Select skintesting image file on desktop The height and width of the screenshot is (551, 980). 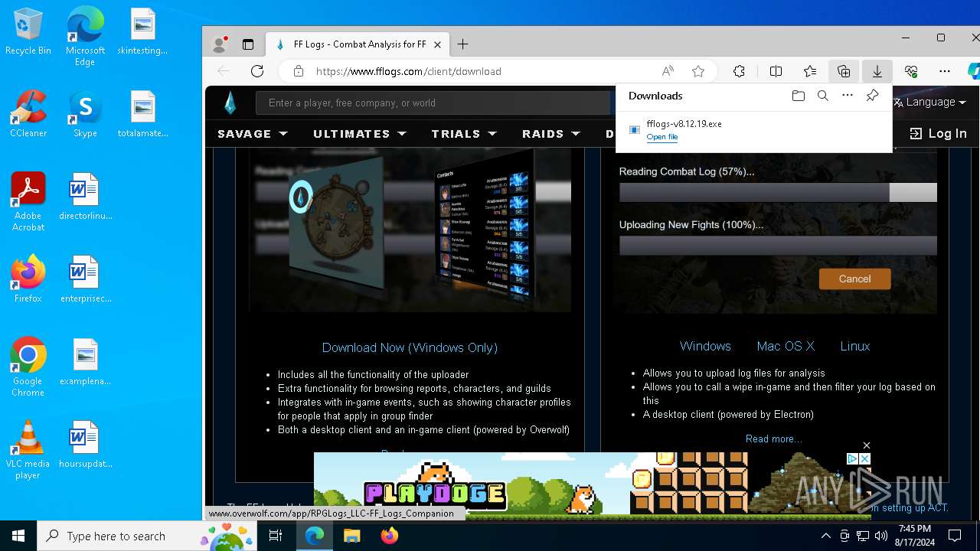[142, 32]
